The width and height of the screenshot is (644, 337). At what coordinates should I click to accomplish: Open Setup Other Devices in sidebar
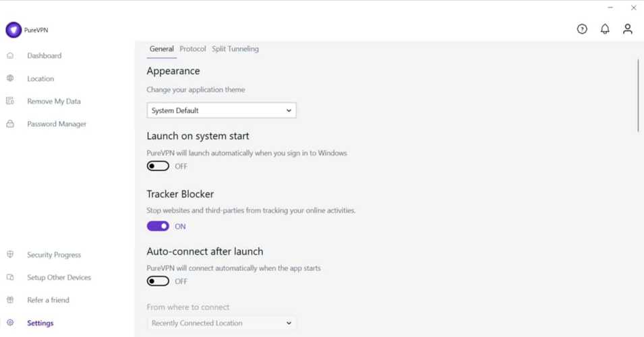click(x=59, y=277)
